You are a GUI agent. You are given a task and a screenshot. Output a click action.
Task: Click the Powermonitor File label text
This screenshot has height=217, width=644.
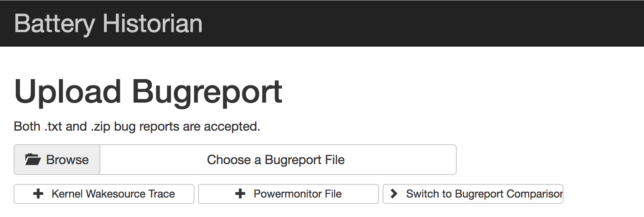pyautogui.click(x=298, y=194)
